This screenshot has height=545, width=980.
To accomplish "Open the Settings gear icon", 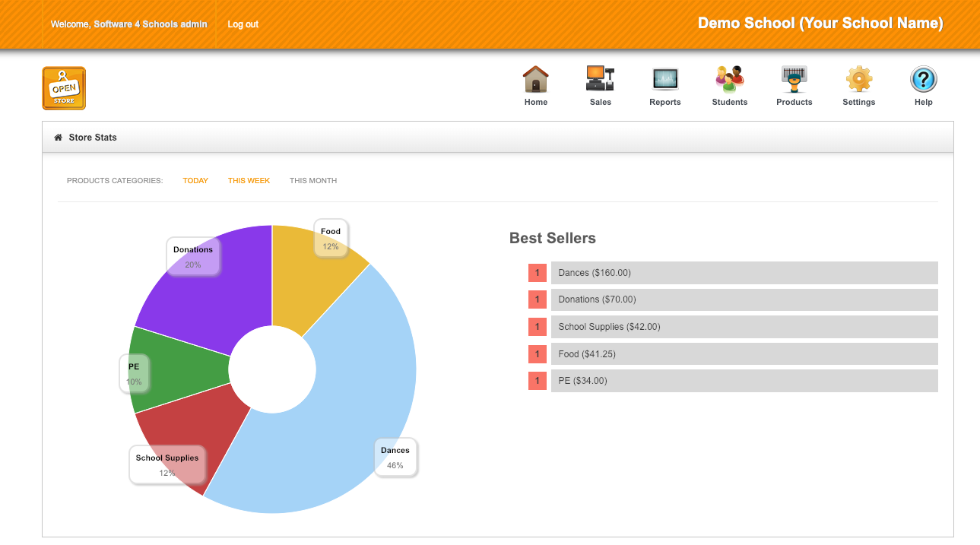I will pyautogui.click(x=858, y=78).
